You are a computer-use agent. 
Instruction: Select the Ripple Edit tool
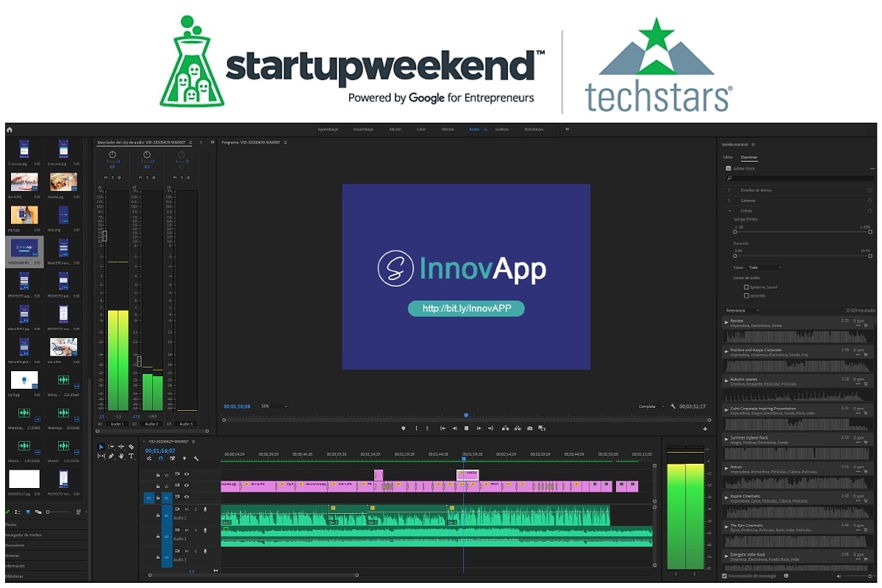[x=121, y=447]
